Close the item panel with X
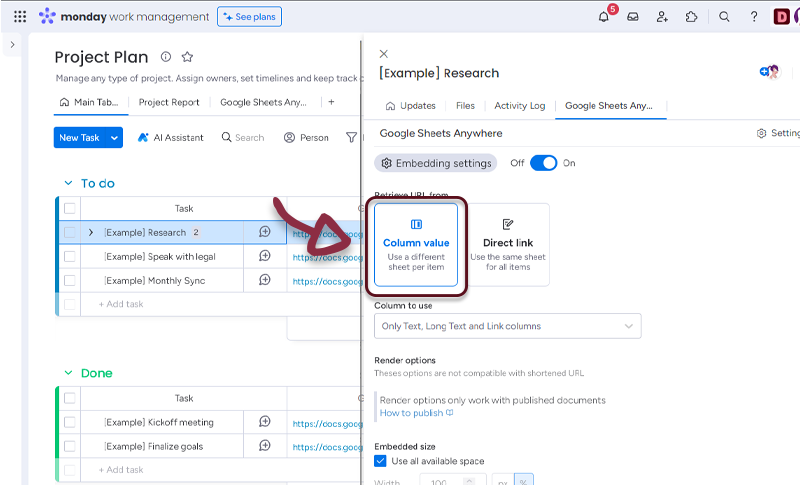This screenshot has width=800, height=485. pyautogui.click(x=384, y=54)
